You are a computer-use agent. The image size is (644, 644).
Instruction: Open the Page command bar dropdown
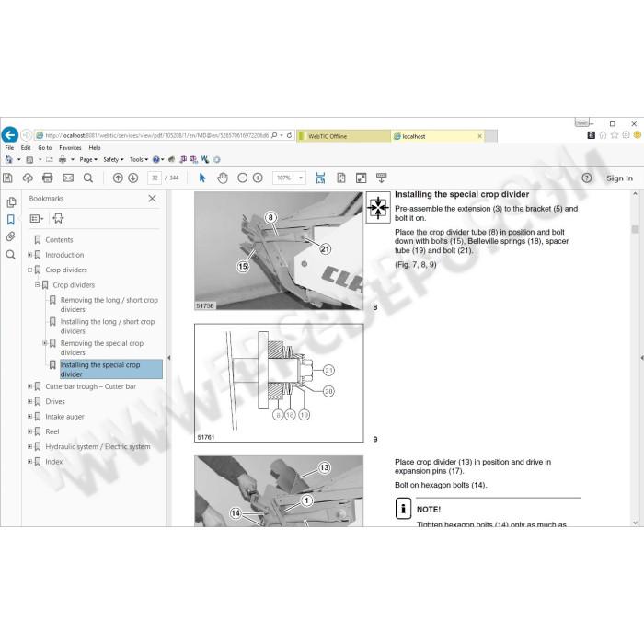tap(88, 159)
